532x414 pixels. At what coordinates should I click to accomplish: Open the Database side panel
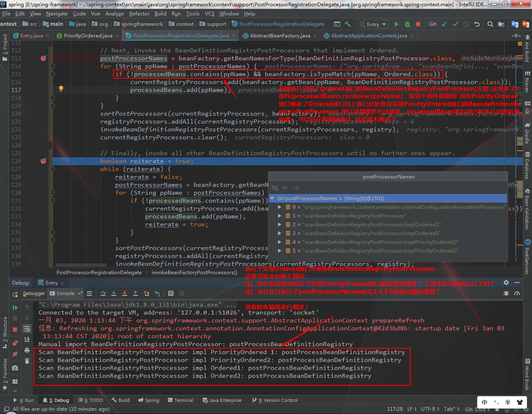coord(527,166)
